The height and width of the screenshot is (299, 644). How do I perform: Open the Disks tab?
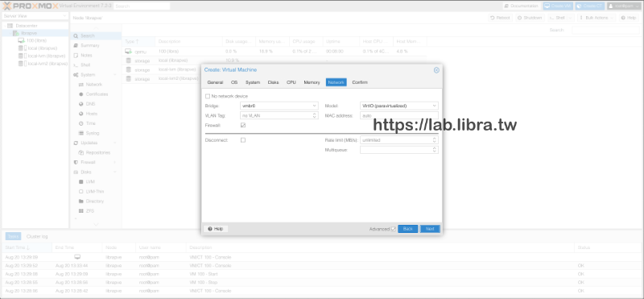[273, 82]
